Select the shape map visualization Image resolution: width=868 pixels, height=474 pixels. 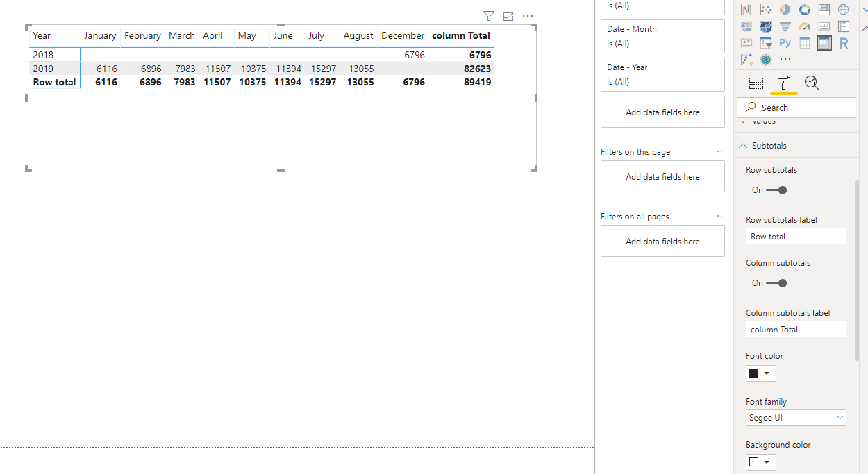tap(766, 26)
